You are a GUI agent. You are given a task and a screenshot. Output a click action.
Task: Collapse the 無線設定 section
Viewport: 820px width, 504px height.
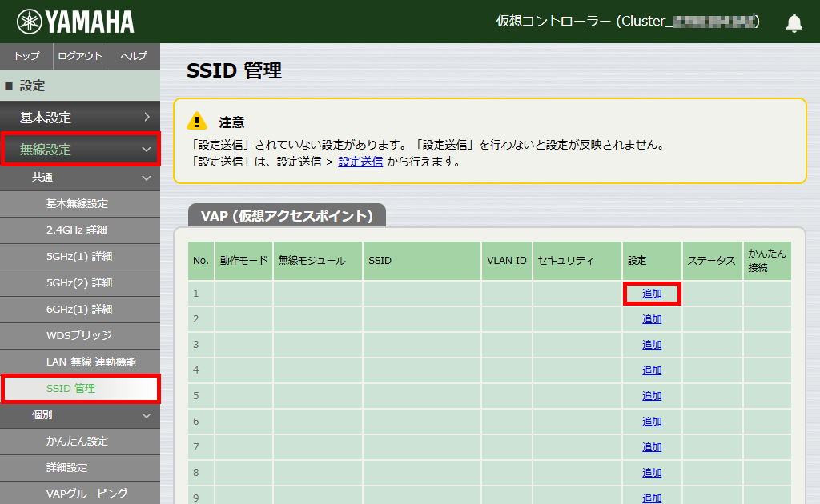pyautogui.click(x=80, y=148)
